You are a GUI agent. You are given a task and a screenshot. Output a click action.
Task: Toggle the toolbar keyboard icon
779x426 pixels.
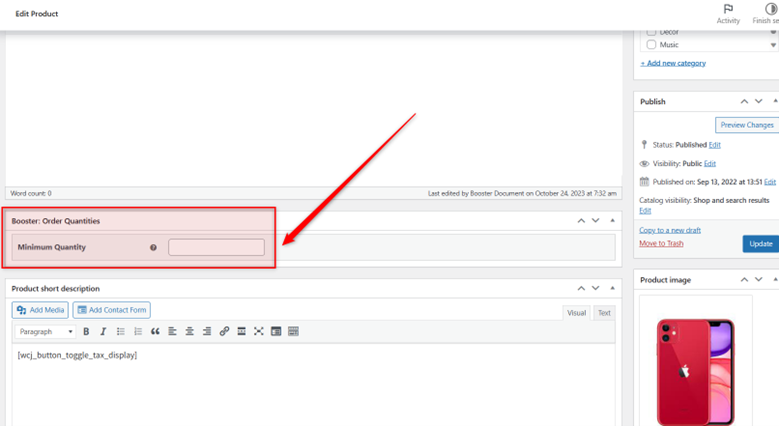pyautogui.click(x=293, y=332)
